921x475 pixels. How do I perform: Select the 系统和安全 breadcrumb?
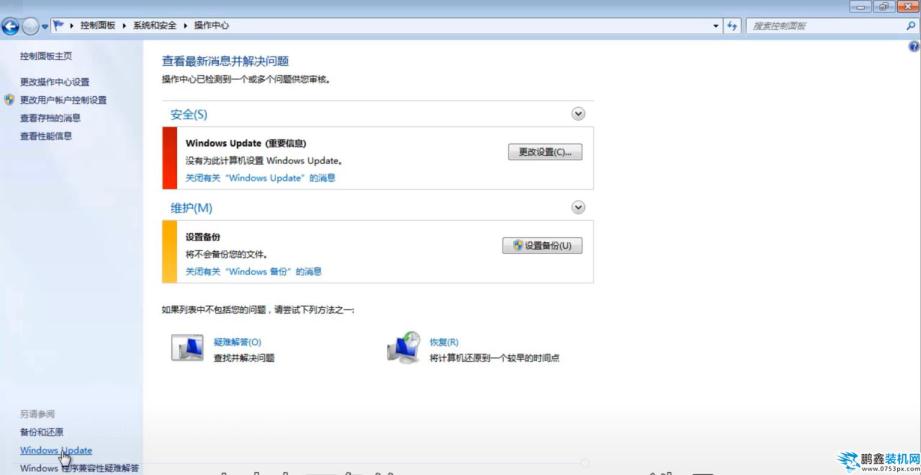point(155,26)
